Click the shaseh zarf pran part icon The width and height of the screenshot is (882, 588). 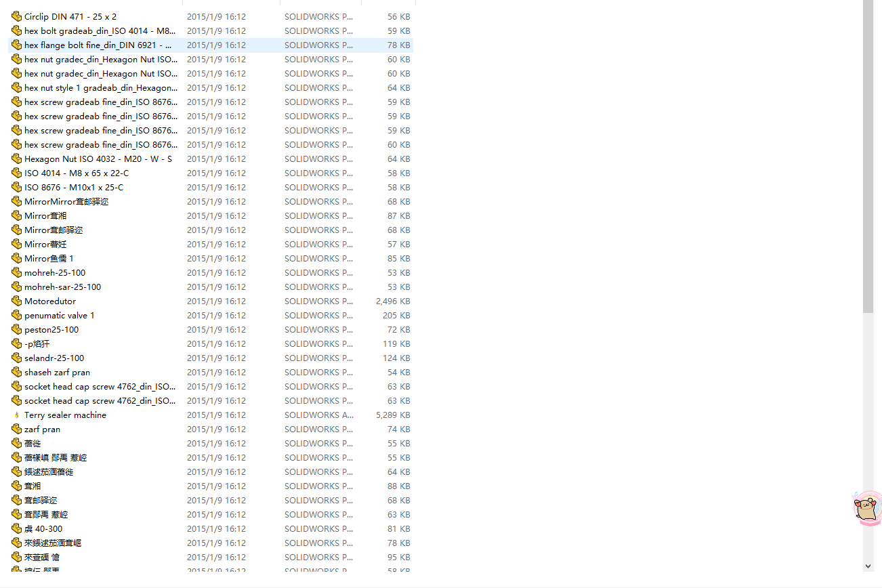pos(17,372)
